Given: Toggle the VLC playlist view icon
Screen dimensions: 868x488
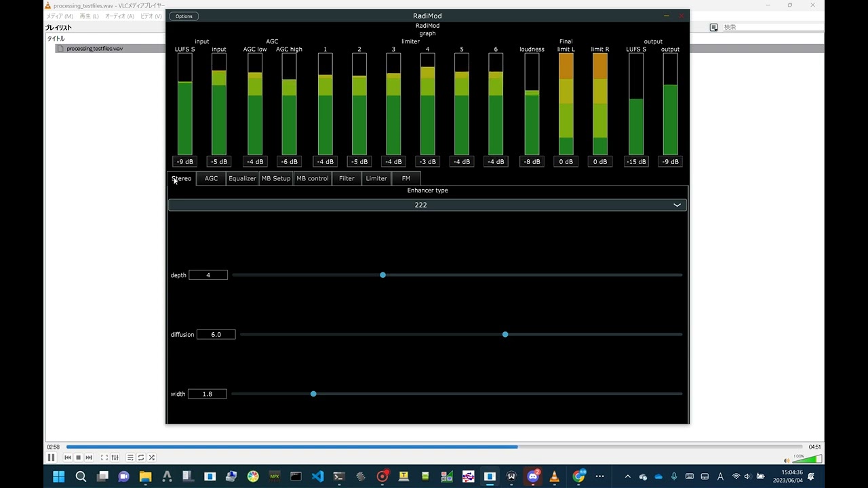Looking at the screenshot, I should [x=130, y=457].
